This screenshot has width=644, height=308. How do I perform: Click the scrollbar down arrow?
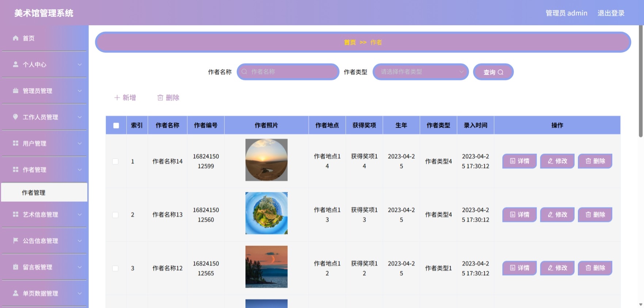click(640, 304)
